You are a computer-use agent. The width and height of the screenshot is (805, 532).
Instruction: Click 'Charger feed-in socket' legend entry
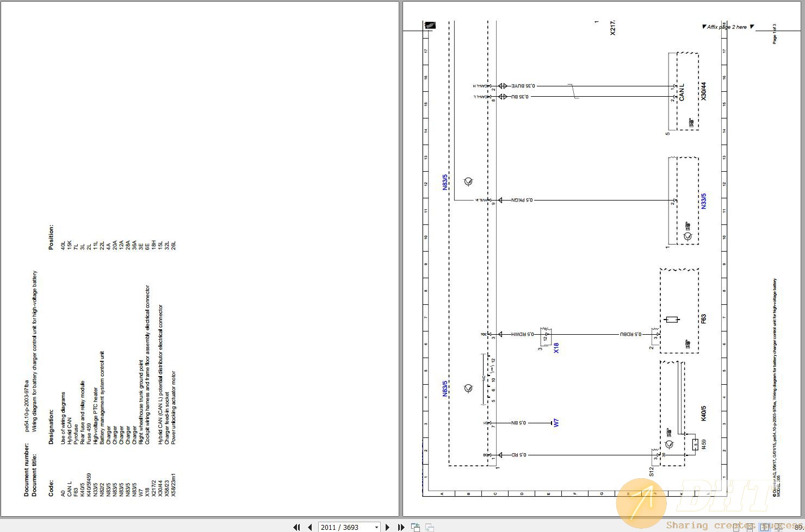[166, 418]
